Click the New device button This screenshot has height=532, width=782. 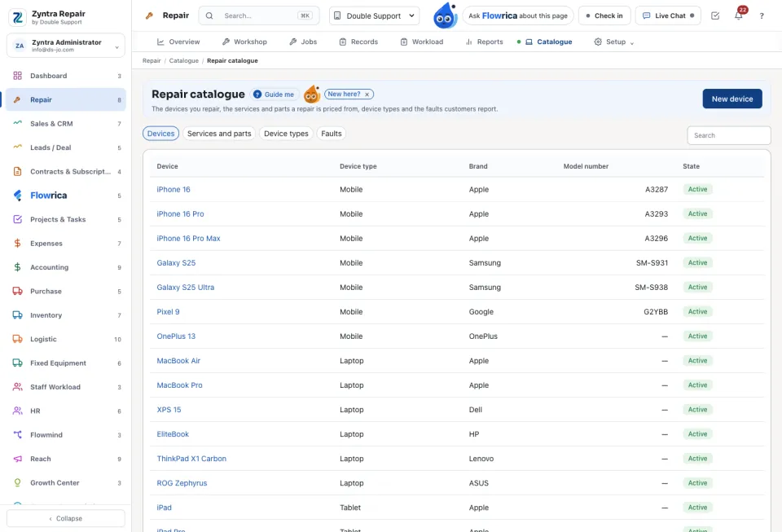(732, 99)
